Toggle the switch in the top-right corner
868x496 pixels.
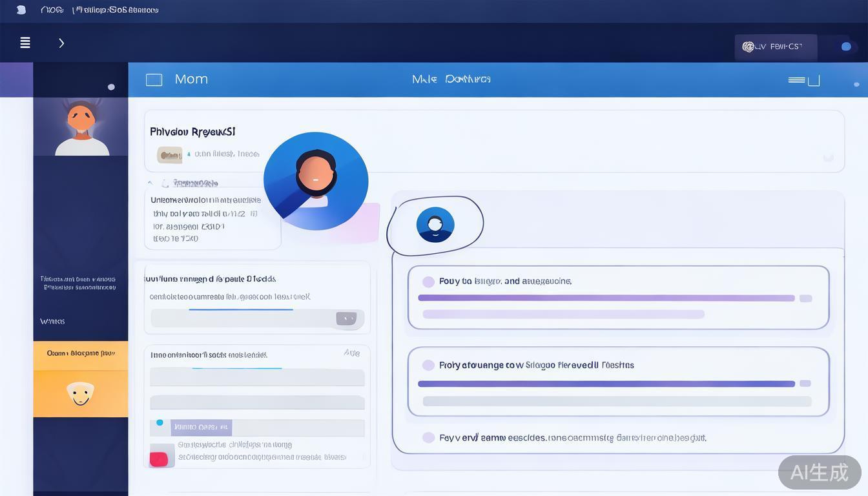[x=845, y=46]
